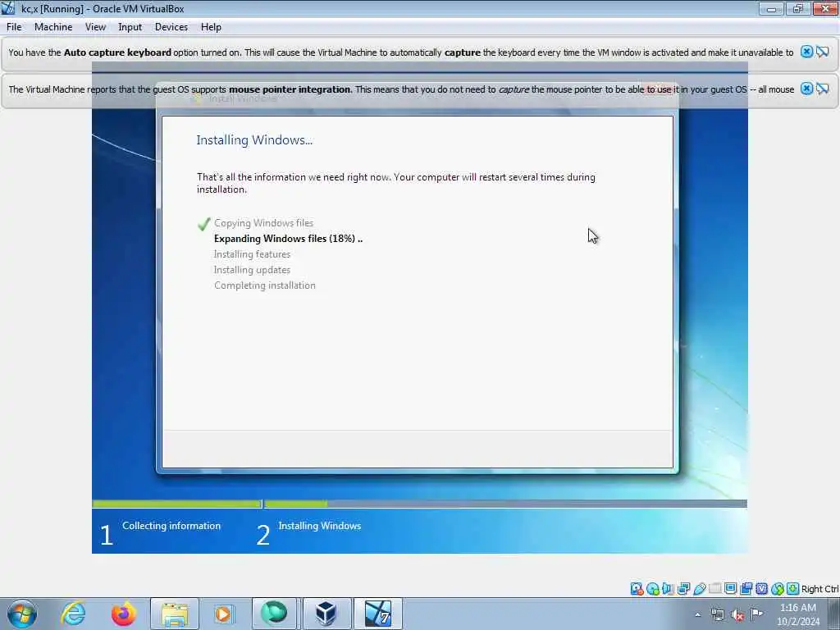Click the USB devices status icon
The width and height of the screenshot is (840, 630).
click(699, 589)
